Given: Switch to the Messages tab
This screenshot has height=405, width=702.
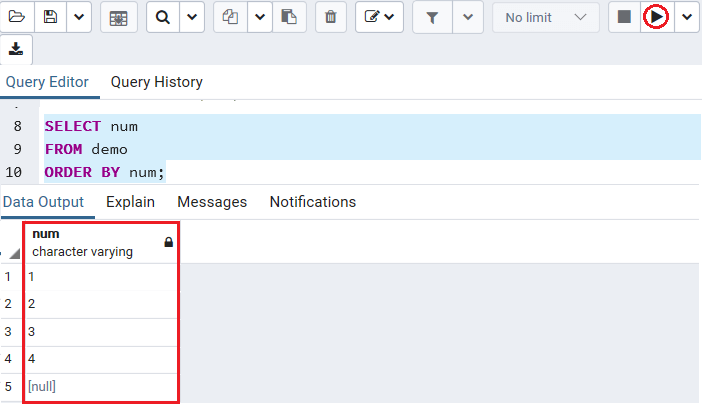Looking at the screenshot, I should click(212, 202).
